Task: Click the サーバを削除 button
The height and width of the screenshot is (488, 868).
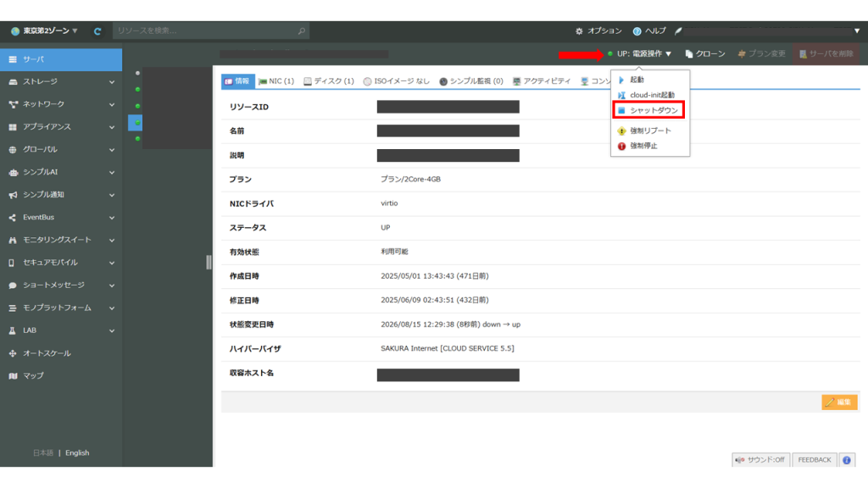Action: (826, 53)
